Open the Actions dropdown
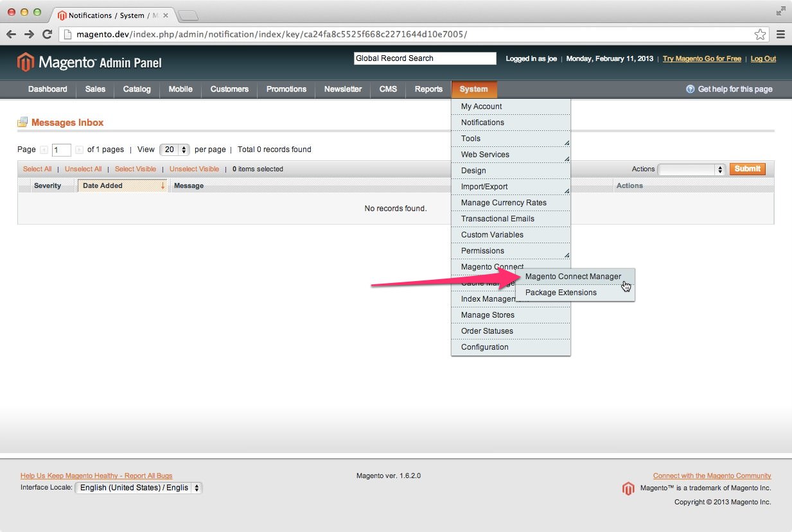Viewport: 792px width, 532px height. [x=692, y=169]
